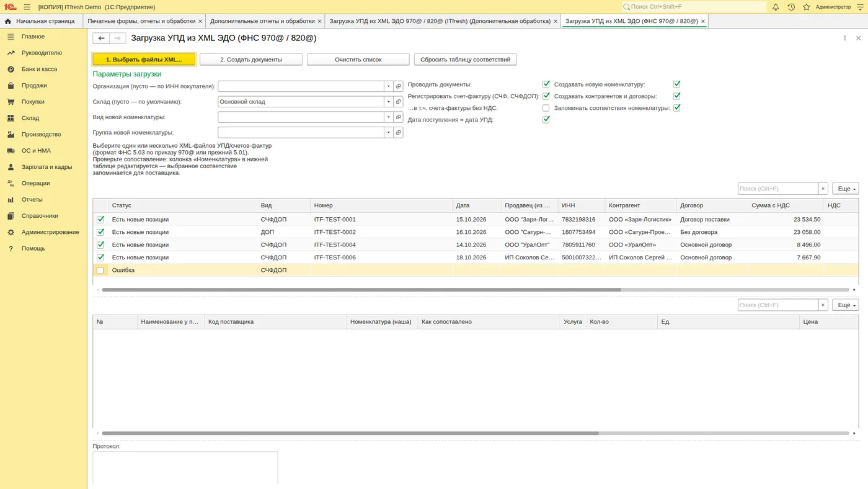Image resolution: width=868 pixels, height=489 pixels.
Task: Expand the Организация dropdown list
Action: 389,86
